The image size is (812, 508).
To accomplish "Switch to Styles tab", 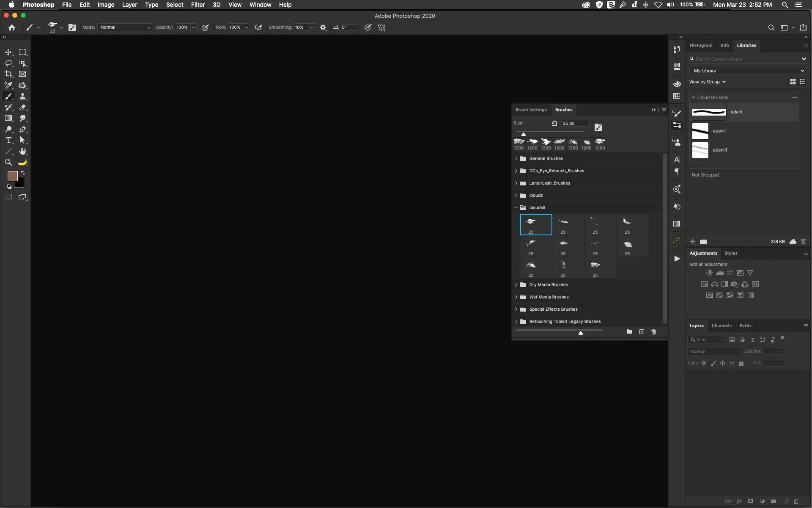I will (x=731, y=253).
